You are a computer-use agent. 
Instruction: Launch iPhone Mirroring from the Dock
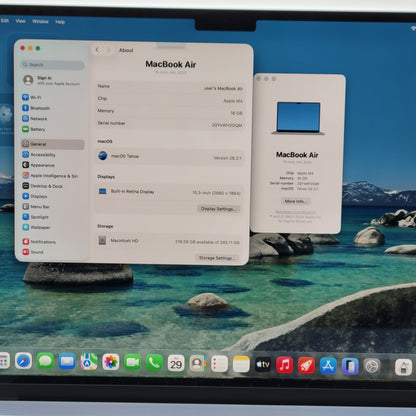coord(350,366)
